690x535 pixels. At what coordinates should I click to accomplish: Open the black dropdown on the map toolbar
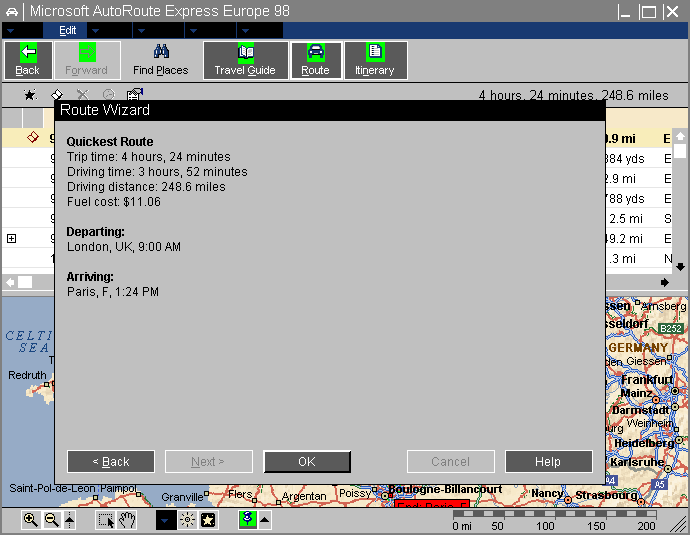[166, 520]
